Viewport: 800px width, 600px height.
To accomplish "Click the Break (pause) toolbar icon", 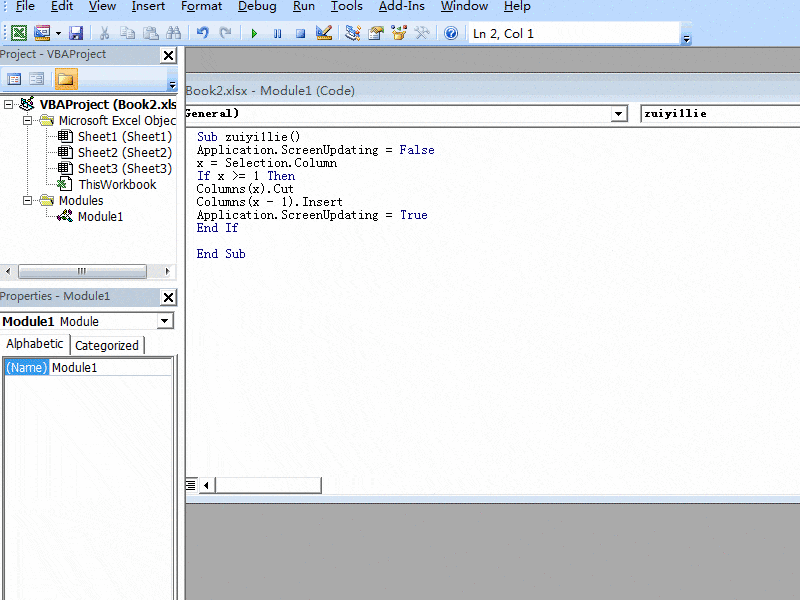I will pyautogui.click(x=277, y=33).
